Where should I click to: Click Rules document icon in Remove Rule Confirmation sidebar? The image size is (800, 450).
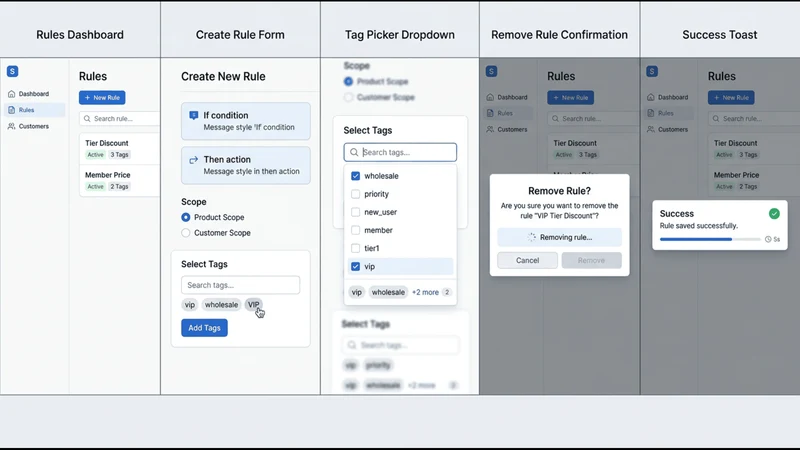[x=490, y=113]
